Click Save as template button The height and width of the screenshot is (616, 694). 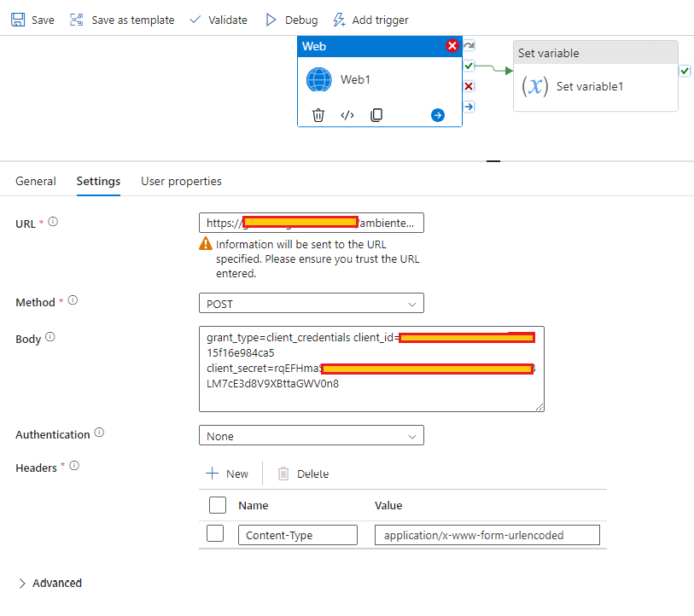[x=122, y=20]
